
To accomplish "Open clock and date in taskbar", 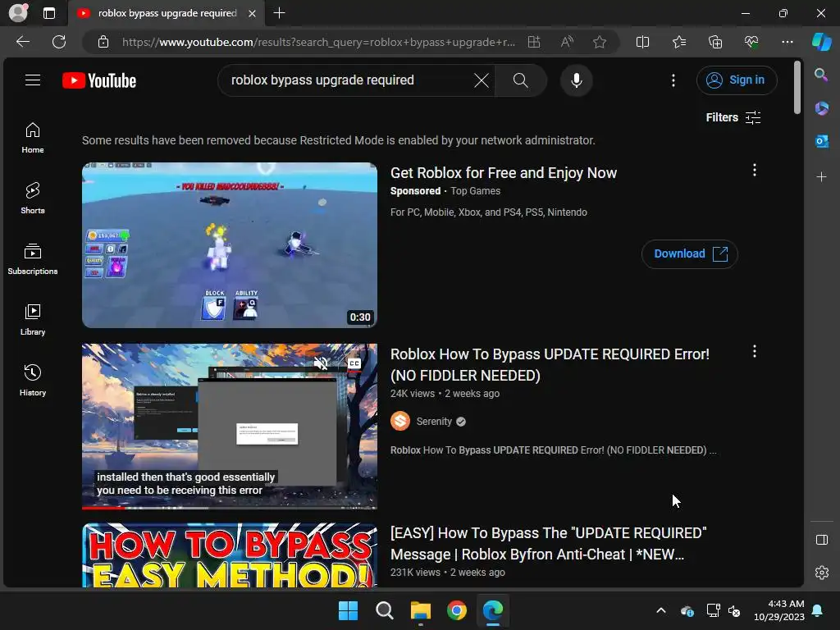I will (779, 610).
